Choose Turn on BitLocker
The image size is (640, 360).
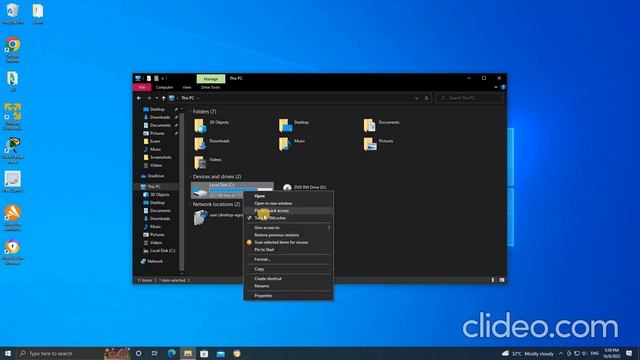[x=289, y=218]
